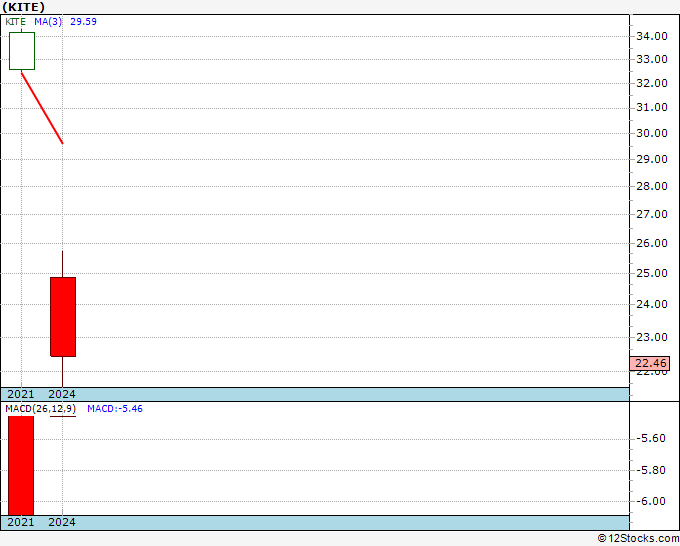Click the MACD:-5.46 value text
This screenshot has height=546, width=680.
pos(115,409)
